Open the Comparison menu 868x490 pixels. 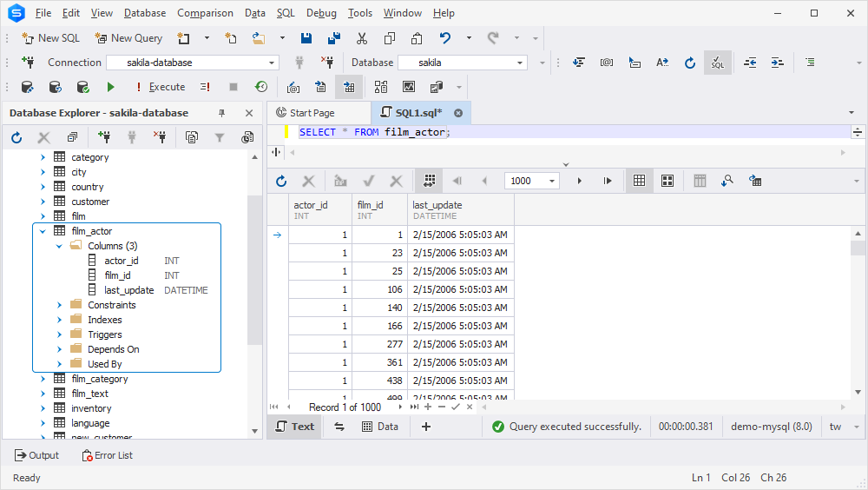point(205,13)
